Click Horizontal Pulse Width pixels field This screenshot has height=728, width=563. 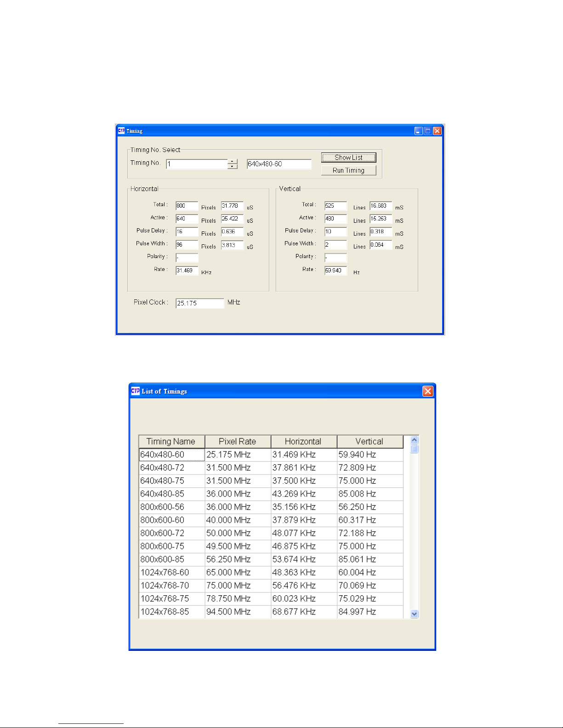point(187,245)
